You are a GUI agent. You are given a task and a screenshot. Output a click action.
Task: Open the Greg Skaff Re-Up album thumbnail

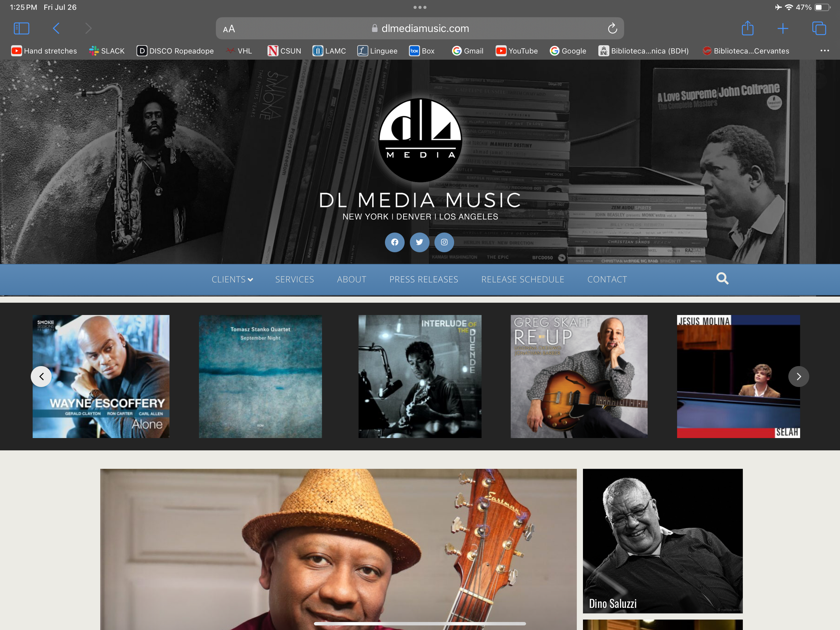(x=579, y=376)
